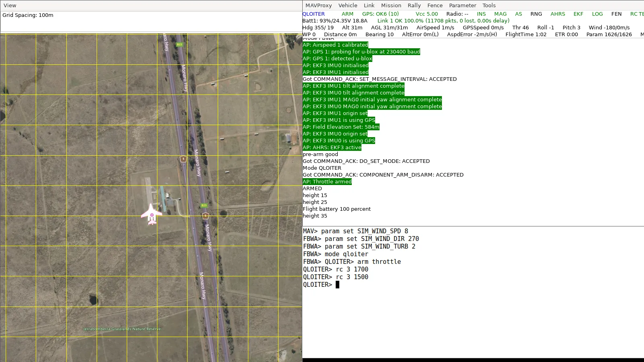Image resolution: width=644 pixels, height=362 pixels.
Task: Click the MAG sensor status
Action: 500,14
